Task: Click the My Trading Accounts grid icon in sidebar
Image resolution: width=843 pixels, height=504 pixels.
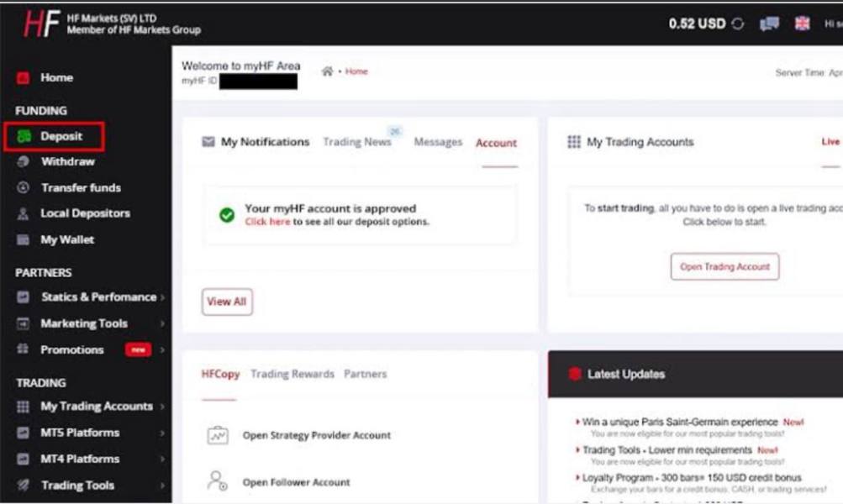Action: [23, 407]
